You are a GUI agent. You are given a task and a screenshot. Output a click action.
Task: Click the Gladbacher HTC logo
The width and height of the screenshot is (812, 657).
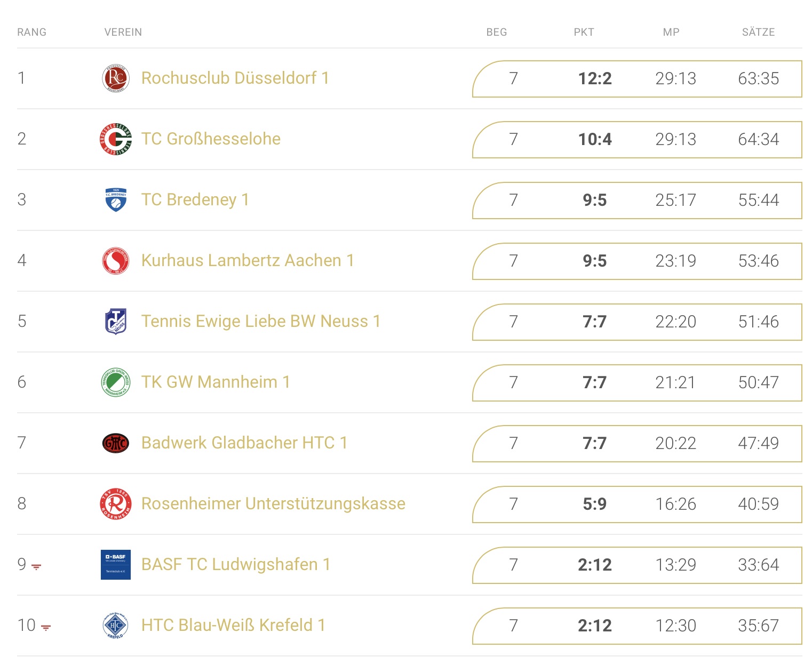[116, 443]
